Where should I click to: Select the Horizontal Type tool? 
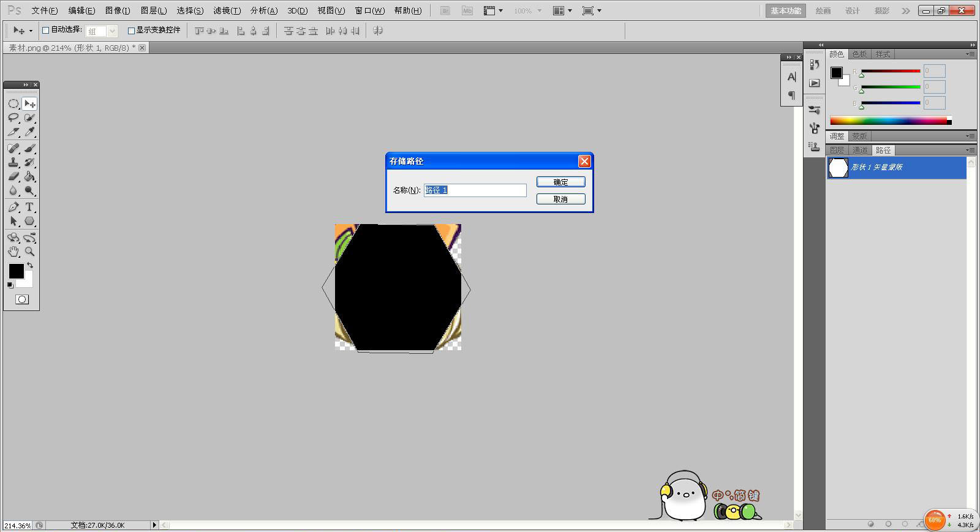click(x=29, y=207)
